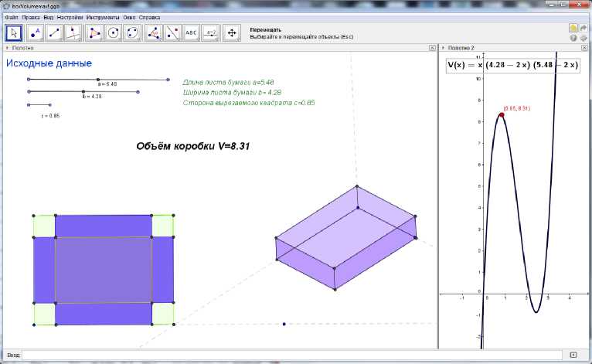The image size is (592, 364).
Task: Select the Move arrow tool
Action: tap(15, 32)
